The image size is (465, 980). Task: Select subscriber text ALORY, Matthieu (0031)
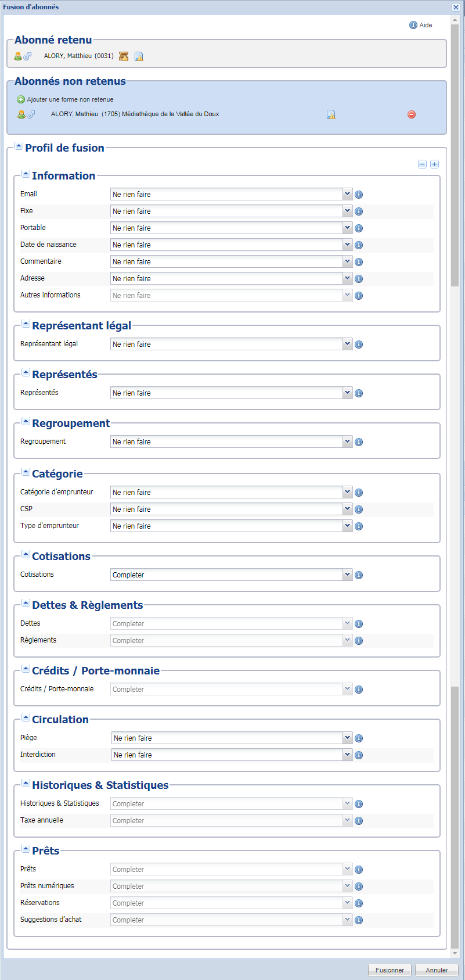coord(79,56)
